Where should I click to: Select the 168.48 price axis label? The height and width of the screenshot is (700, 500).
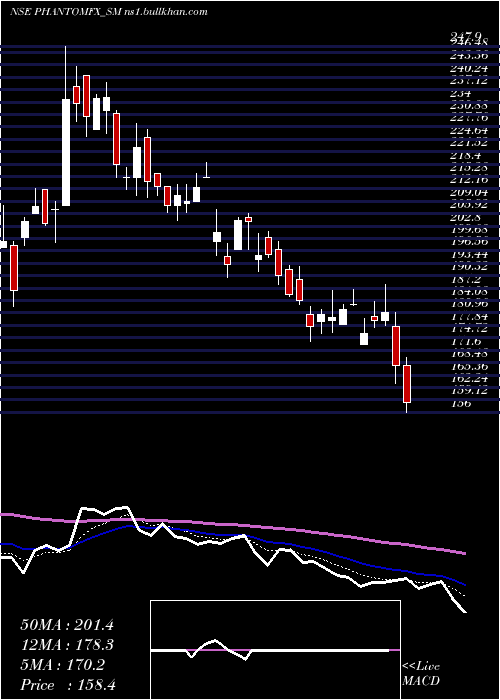pyautogui.click(x=469, y=354)
